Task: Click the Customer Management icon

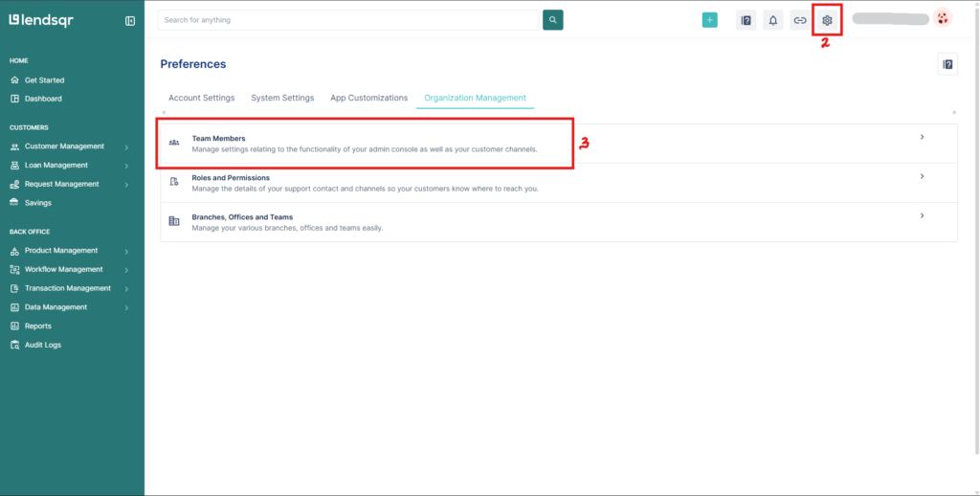Action: [x=15, y=147]
